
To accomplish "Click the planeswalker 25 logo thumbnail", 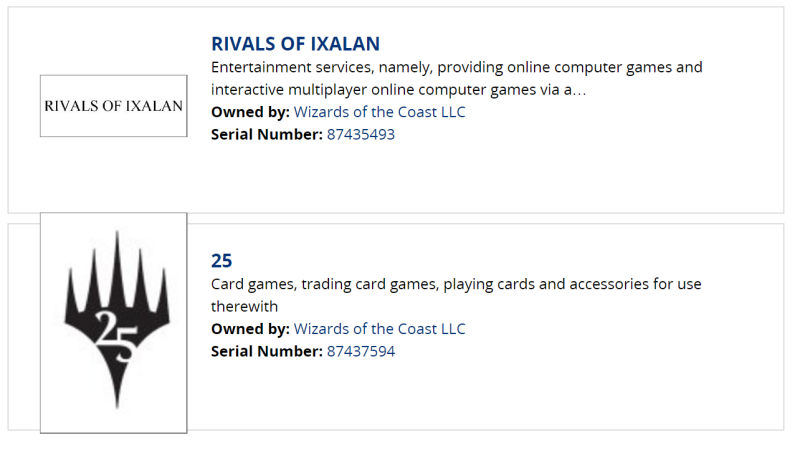I will tap(114, 323).
